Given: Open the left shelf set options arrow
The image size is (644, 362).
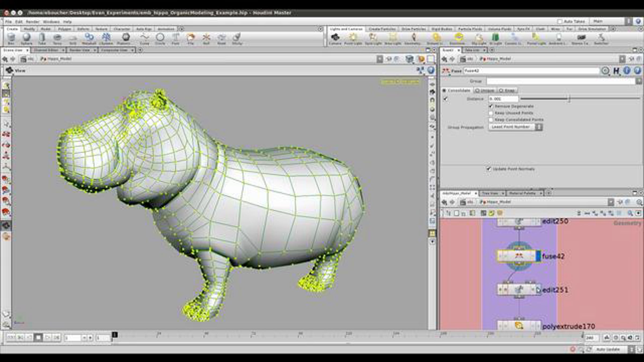Looking at the screenshot, I should click(x=320, y=29).
